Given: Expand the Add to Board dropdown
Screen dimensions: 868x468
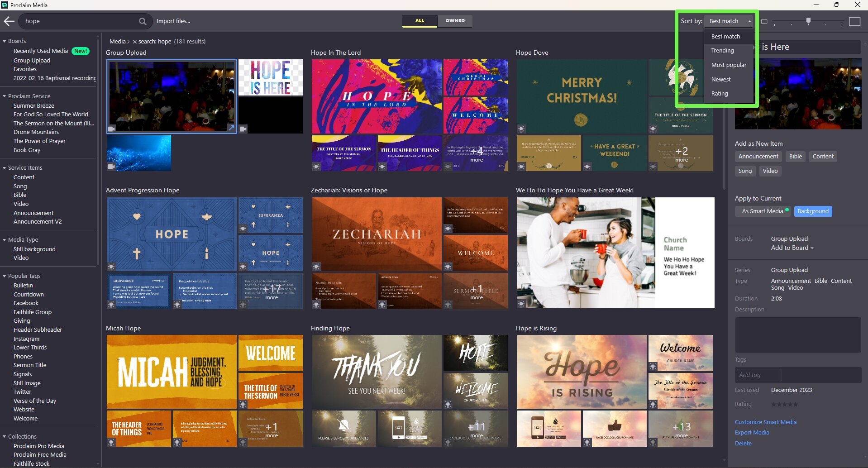Looking at the screenshot, I should click(792, 248).
